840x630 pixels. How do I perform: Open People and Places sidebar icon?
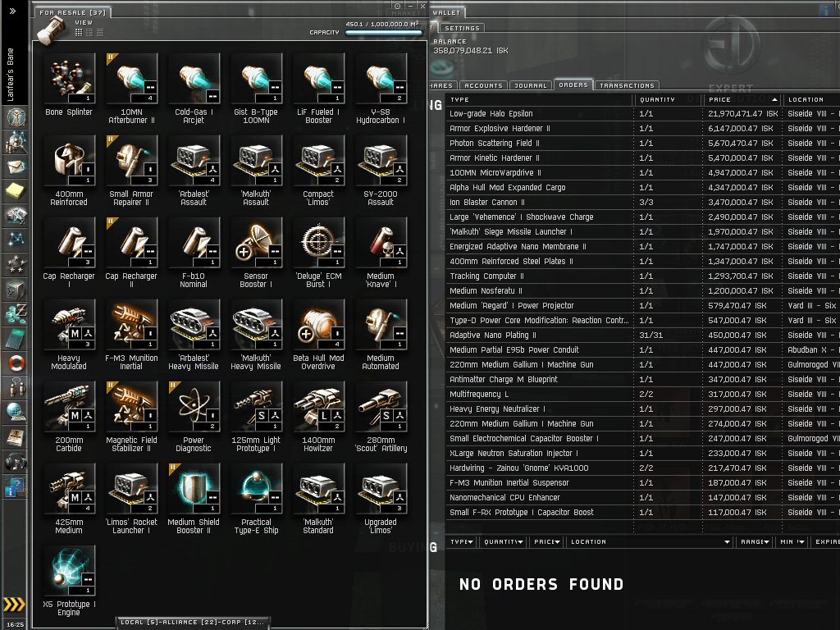(16, 143)
